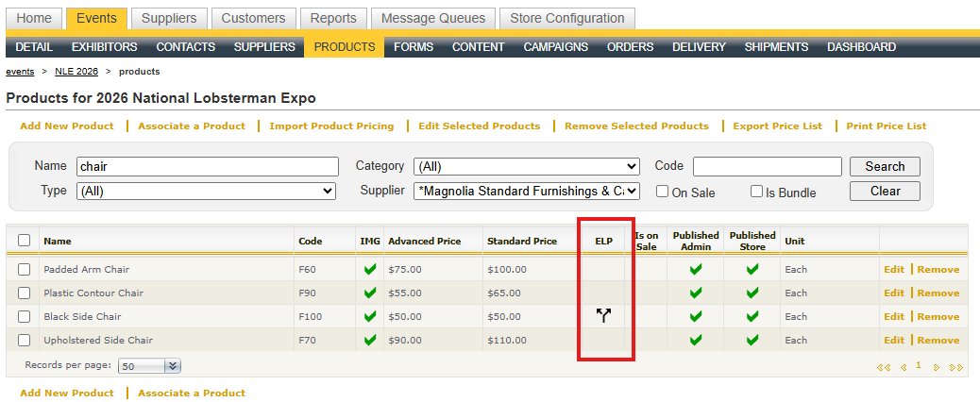Viewport: 980px width, 402px height.
Task: Open the ORDERS submenu tab
Action: click(630, 46)
